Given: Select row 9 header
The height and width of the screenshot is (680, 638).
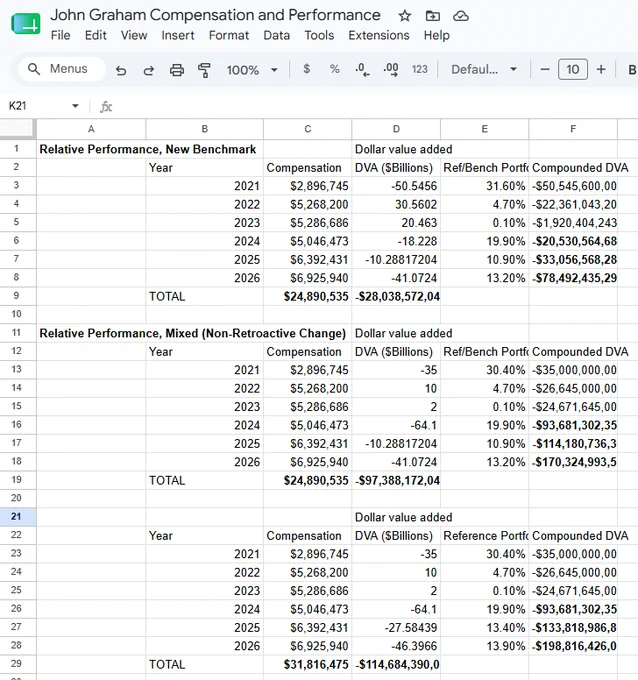Looking at the screenshot, I should tap(16, 296).
